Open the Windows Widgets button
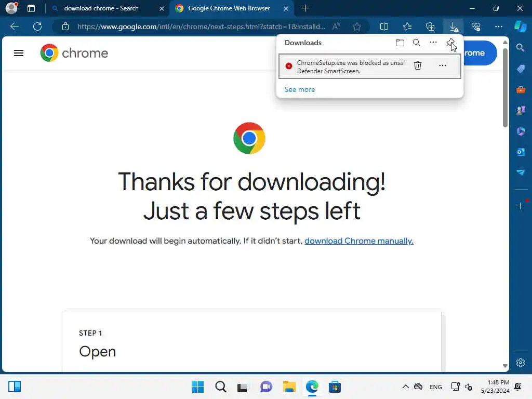 15,387
